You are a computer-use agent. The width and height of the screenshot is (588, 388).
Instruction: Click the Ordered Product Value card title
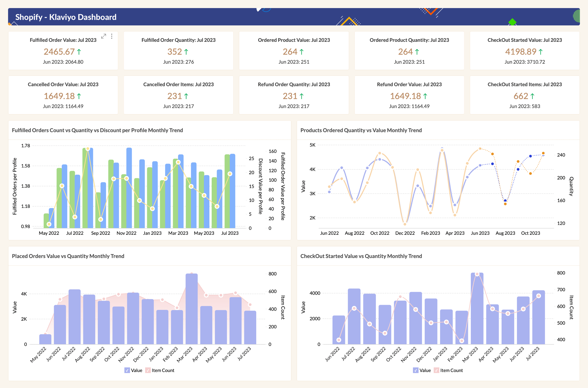294,40
